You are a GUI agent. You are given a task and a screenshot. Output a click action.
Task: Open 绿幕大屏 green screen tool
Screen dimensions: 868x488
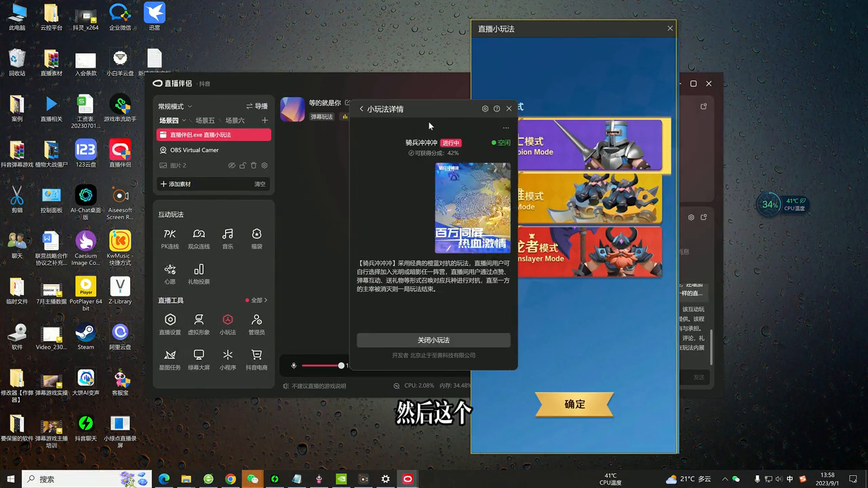click(x=199, y=359)
